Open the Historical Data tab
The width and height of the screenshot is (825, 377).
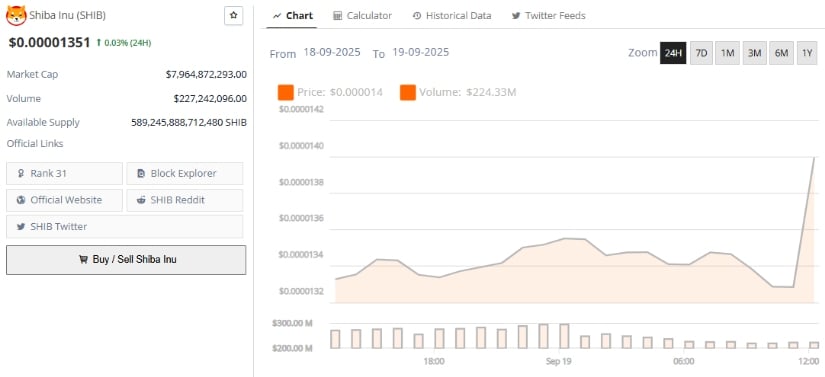point(451,16)
